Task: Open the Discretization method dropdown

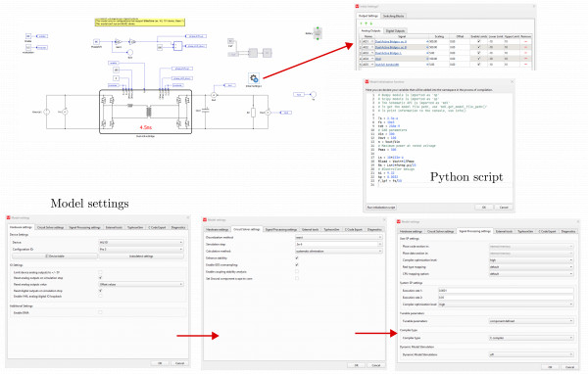Action: click(339, 237)
